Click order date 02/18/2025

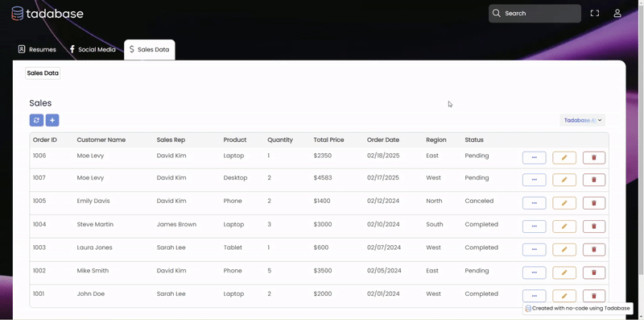point(383,156)
